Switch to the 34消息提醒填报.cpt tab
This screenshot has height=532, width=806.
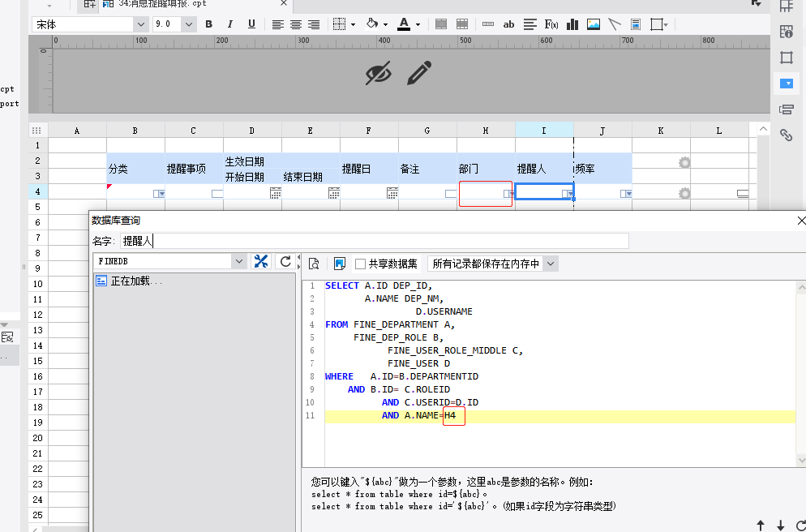pos(162,3)
